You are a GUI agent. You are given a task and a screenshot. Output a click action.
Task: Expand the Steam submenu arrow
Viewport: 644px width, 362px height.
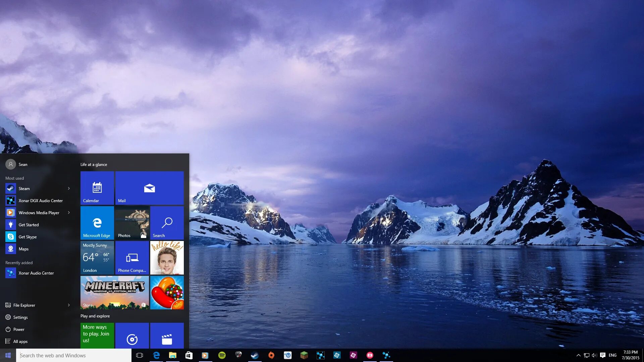pos(68,188)
